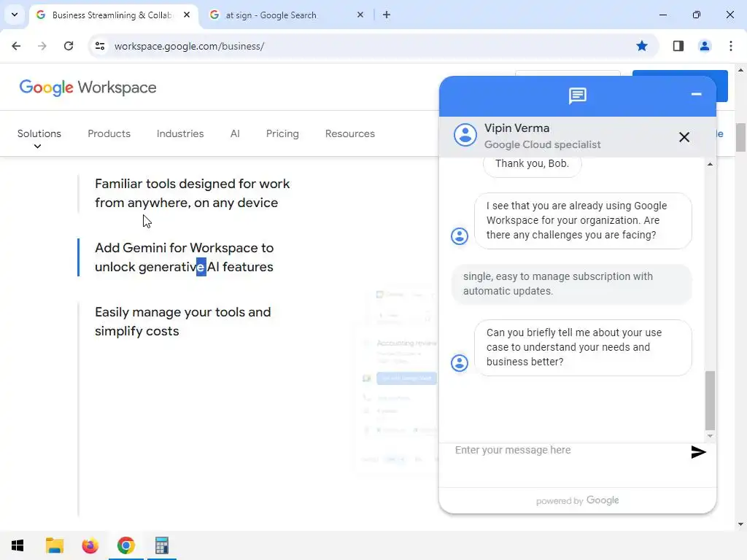Click agent avatar beside 'use case' message

tap(460, 363)
